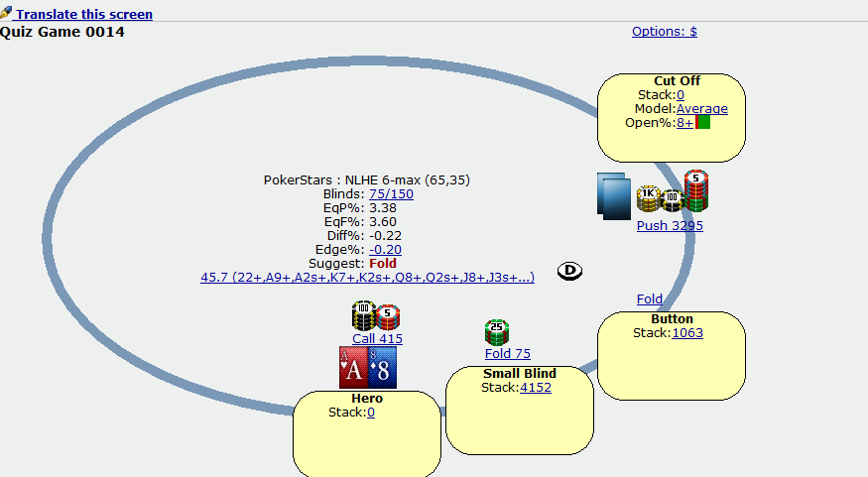Viewport: 868px width, 477px height.
Task: Edit the blinds 75/150 link
Action: coord(392,194)
